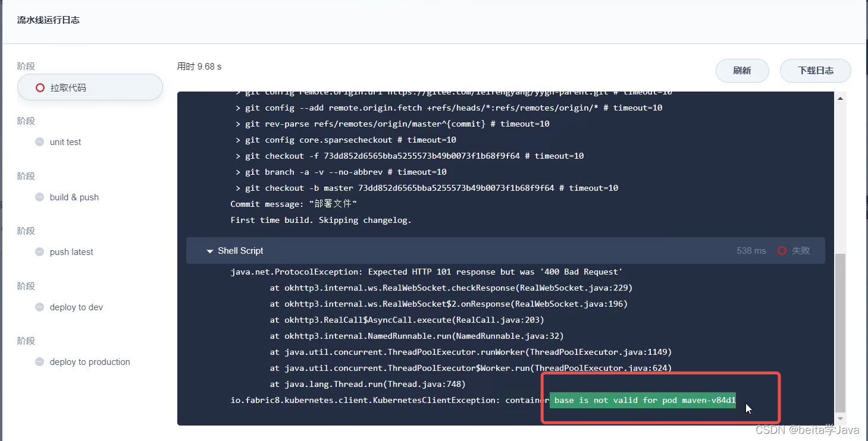Click gray status icon beside build & push
Screen dimensions: 868x441
39,197
